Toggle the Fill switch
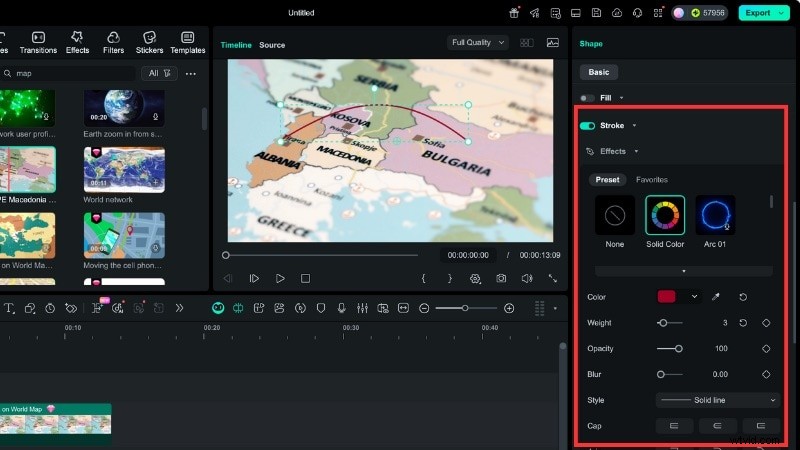The width and height of the screenshot is (800, 450). 587,98
